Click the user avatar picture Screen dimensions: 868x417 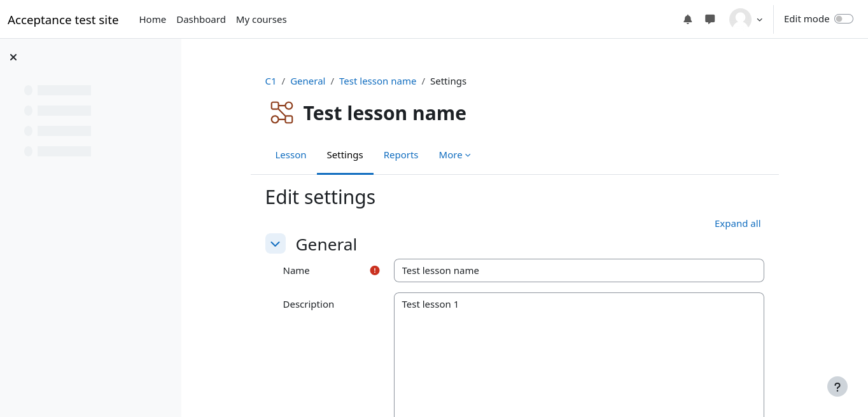(740, 19)
